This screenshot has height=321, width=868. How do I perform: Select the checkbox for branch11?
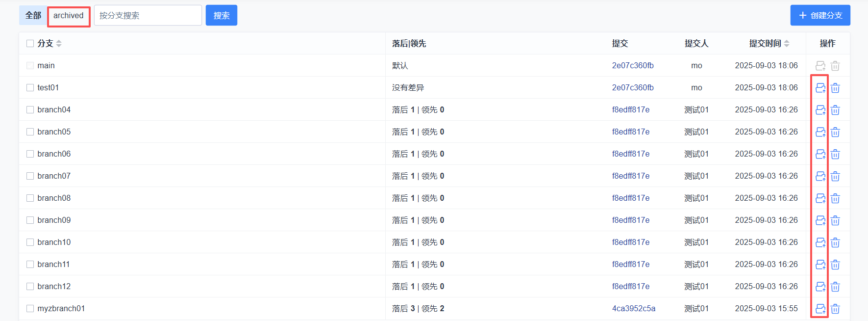click(x=30, y=265)
